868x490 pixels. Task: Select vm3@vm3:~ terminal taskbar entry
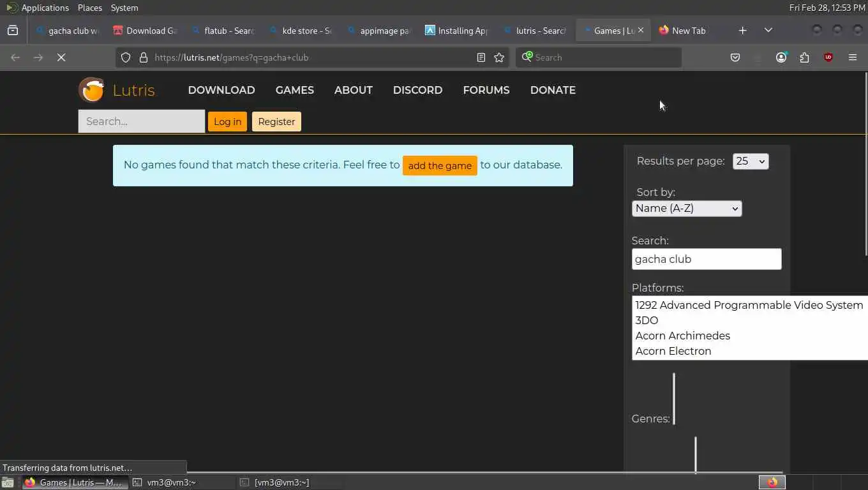click(182, 482)
